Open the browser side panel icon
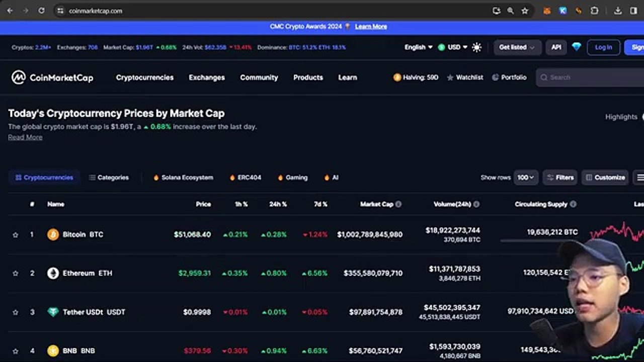Screen dimensions: 644x362 633,11
